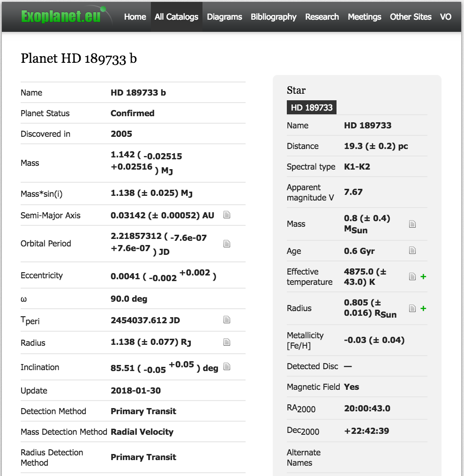Open the Effective temperature reference document icon
The width and height of the screenshot is (464, 476).
coord(412,277)
